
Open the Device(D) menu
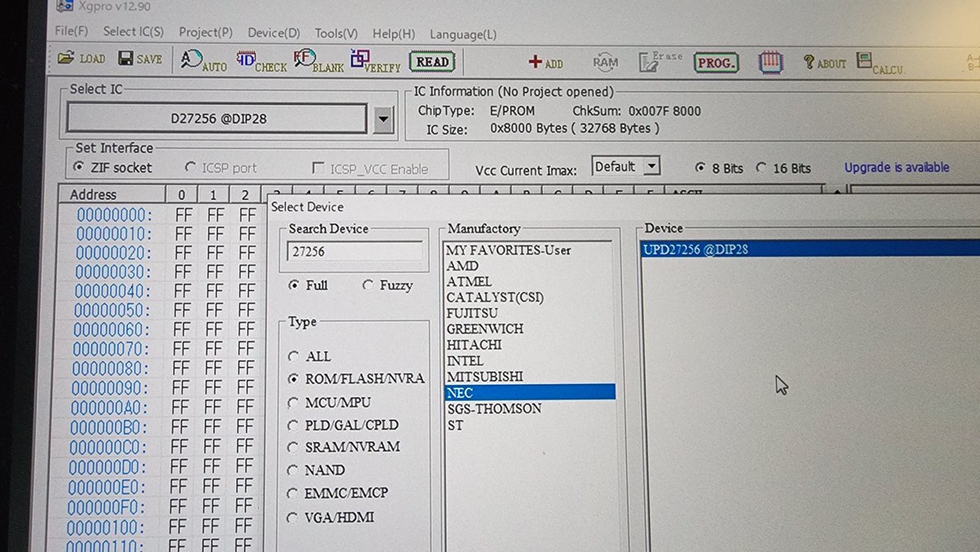(x=274, y=33)
